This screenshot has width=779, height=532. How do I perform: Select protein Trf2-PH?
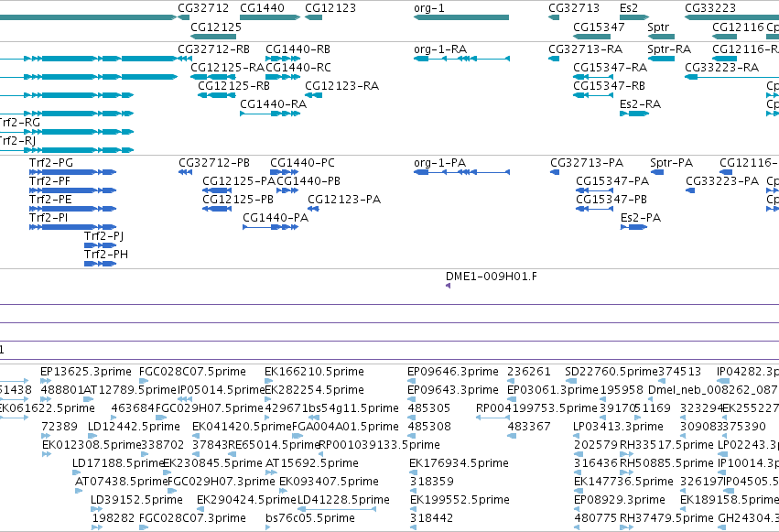[x=106, y=255]
